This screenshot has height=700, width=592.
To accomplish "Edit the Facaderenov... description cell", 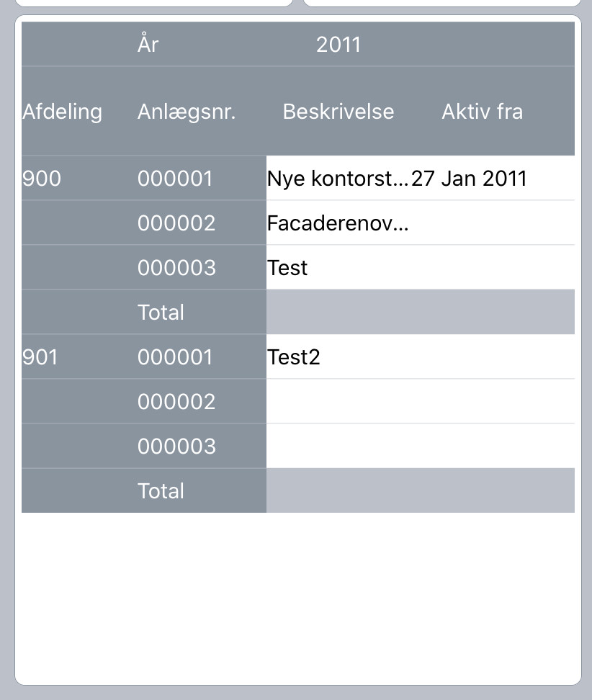I will (x=337, y=223).
